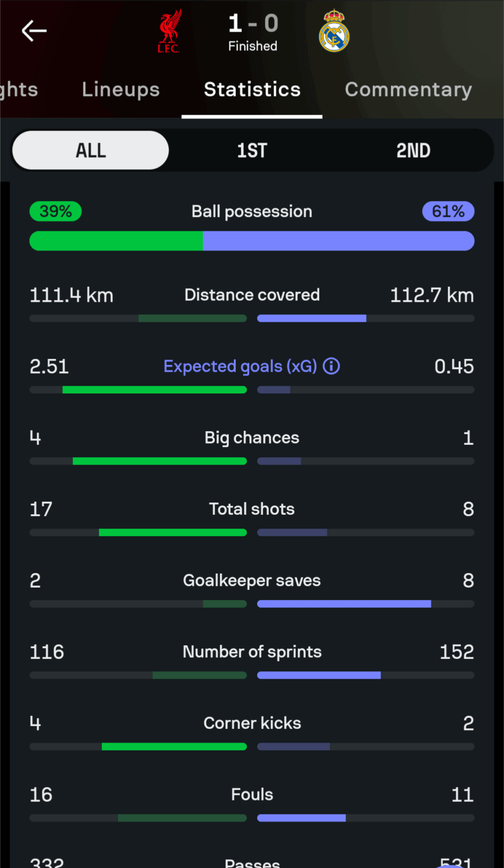Switch to the Commentary tab

coord(408,89)
